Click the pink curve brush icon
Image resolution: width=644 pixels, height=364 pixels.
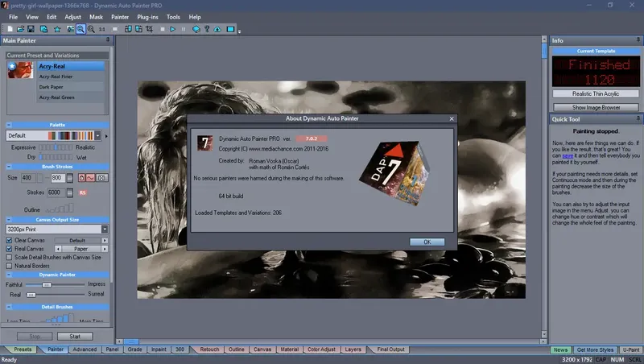point(90,178)
